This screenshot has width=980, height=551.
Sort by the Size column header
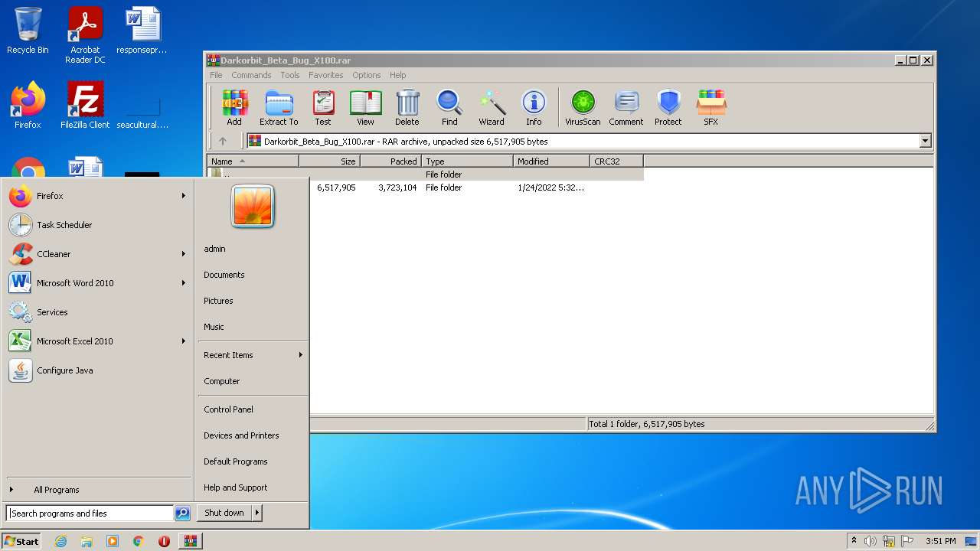pos(329,161)
